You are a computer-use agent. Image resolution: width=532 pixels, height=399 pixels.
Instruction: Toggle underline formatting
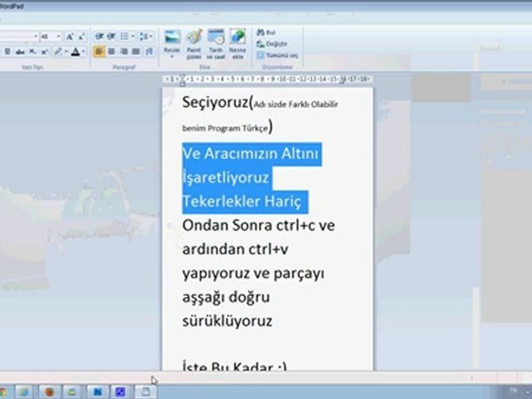(x=7, y=52)
